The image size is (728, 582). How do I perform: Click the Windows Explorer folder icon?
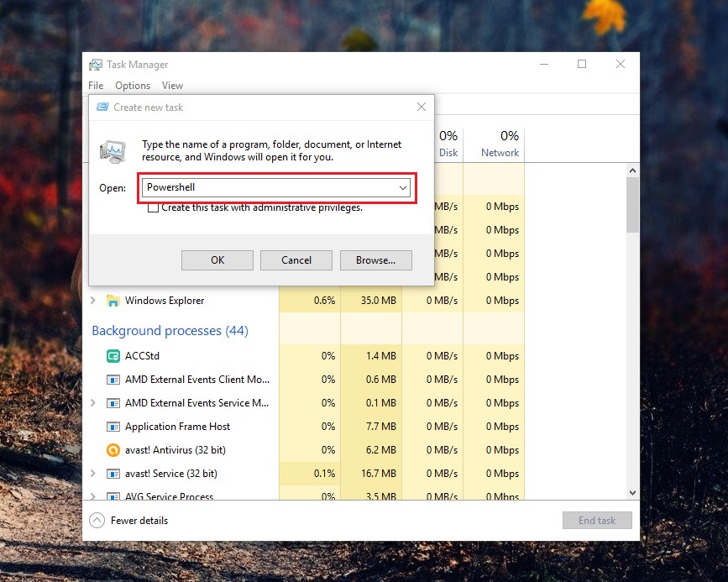click(x=113, y=301)
